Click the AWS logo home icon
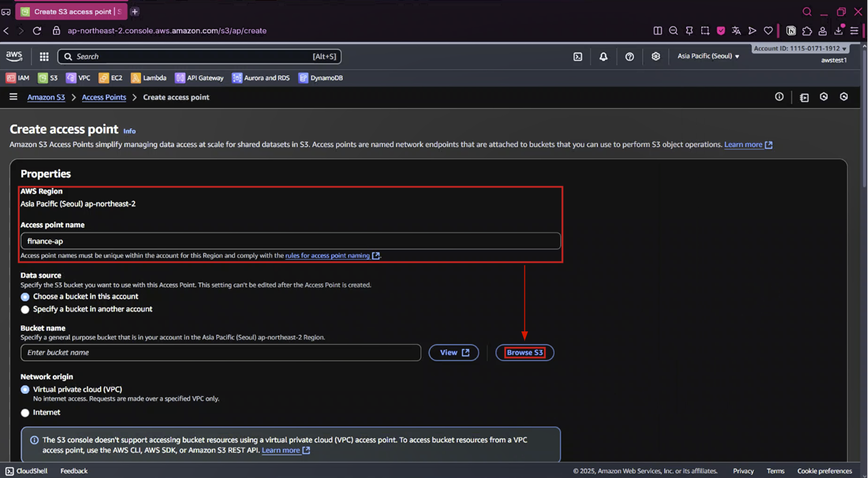Viewport: 868px width, 478px height. [x=14, y=56]
